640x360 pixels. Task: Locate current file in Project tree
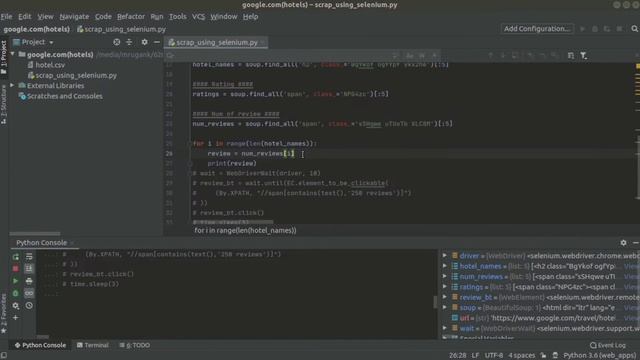coord(117,42)
